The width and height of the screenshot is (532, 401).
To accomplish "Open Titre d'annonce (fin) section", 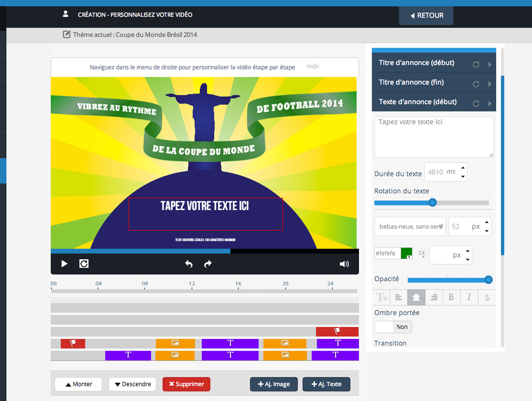I will pyautogui.click(x=434, y=82).
